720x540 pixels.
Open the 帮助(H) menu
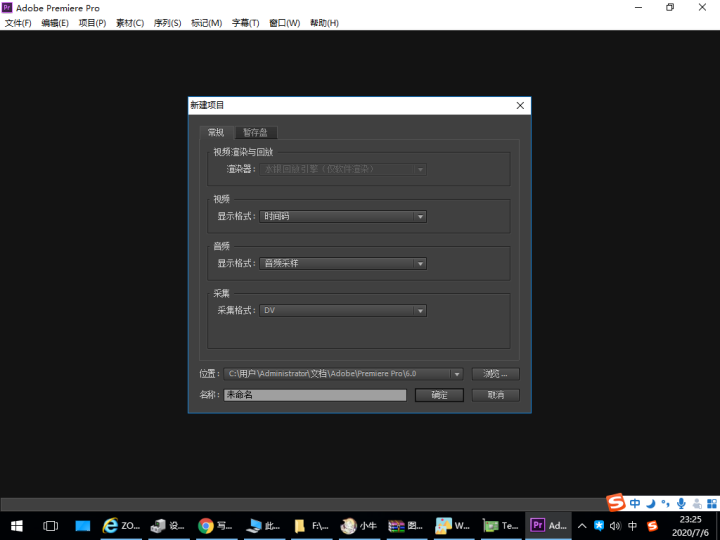pos(324,23)
